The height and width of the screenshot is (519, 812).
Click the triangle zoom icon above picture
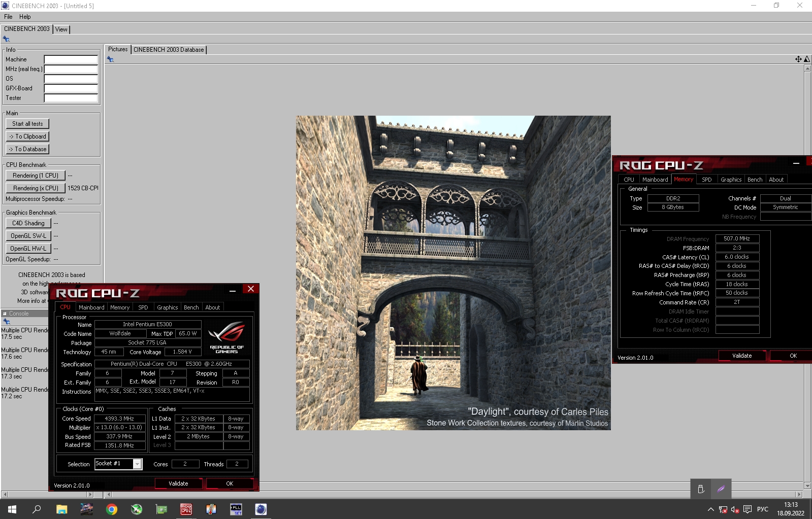pyautogui.click(x=806, y=59)
